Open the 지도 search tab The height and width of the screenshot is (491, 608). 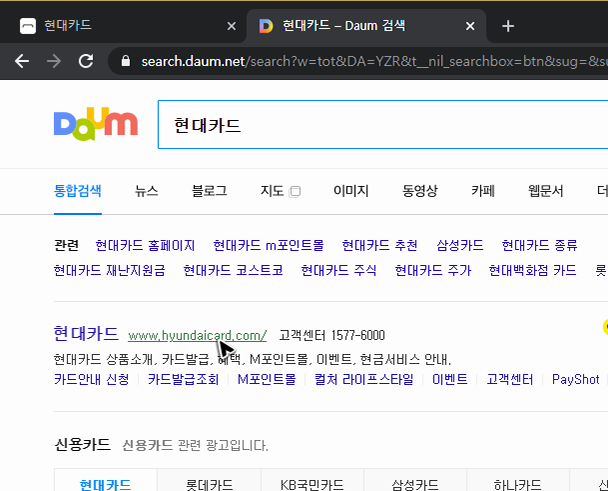pos(272,191)
